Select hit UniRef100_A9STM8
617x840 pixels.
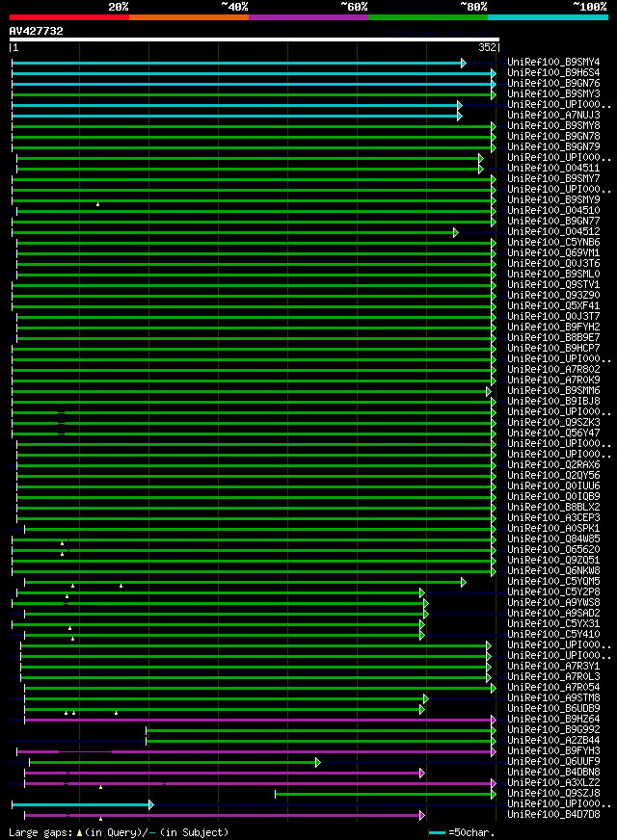[x=553, y=697]
